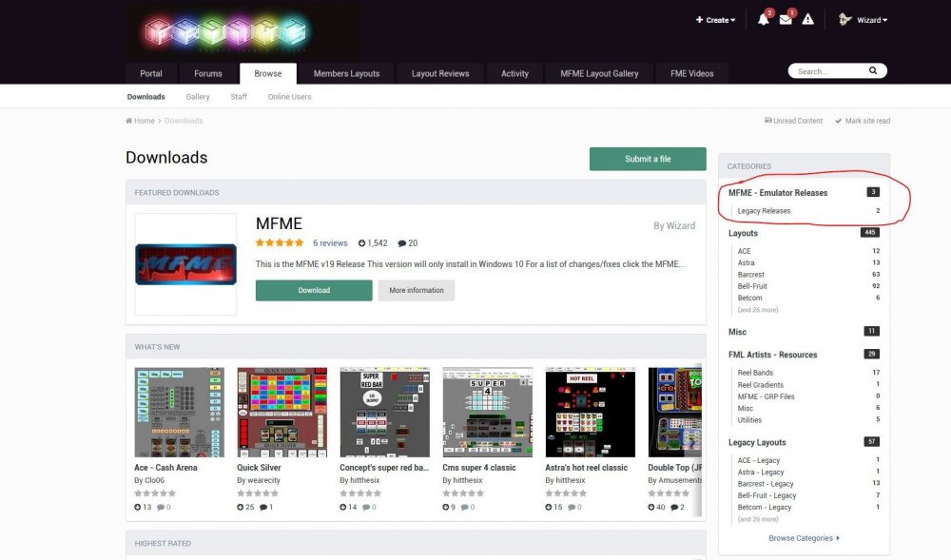Open the Barcrest layouts category

point(750,274)
